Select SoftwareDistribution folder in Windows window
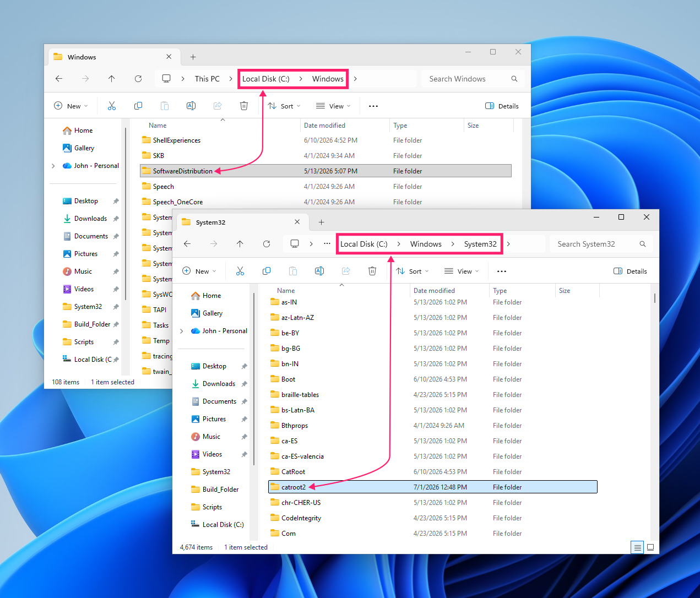700x598 pixels. pyautogui.click(x=325, y=171)
